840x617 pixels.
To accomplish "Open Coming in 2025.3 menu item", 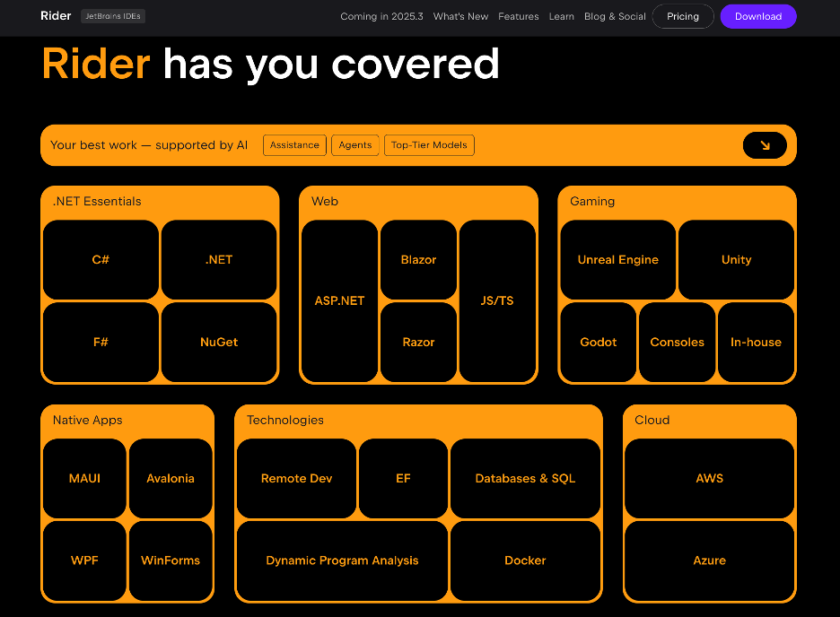I will pos(381,16).
